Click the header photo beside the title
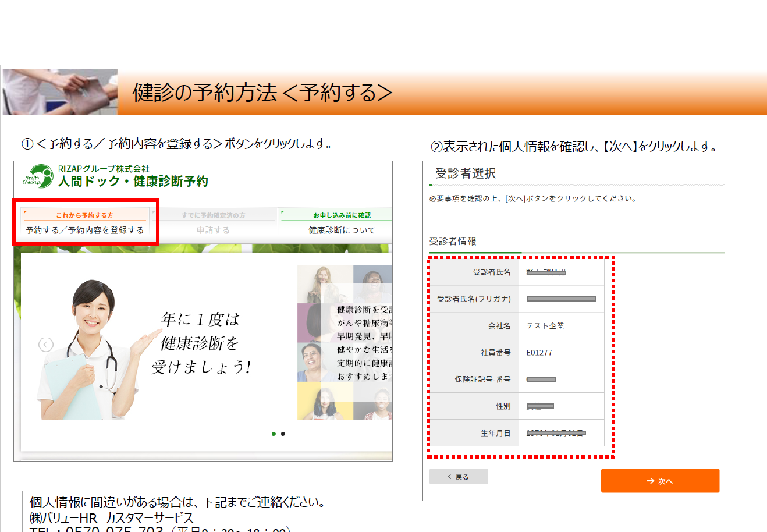This screenshot has width=767, height=532. [60, 92]
